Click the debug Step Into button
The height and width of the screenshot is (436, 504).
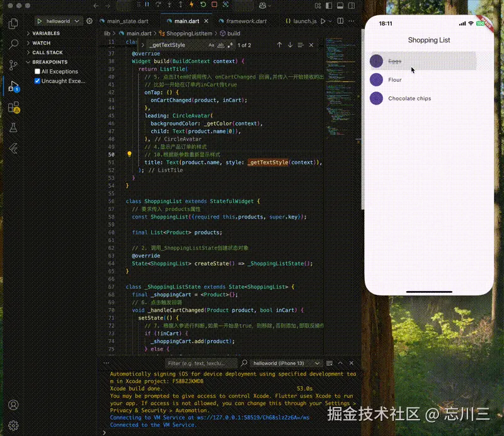(x=169, y=4)
